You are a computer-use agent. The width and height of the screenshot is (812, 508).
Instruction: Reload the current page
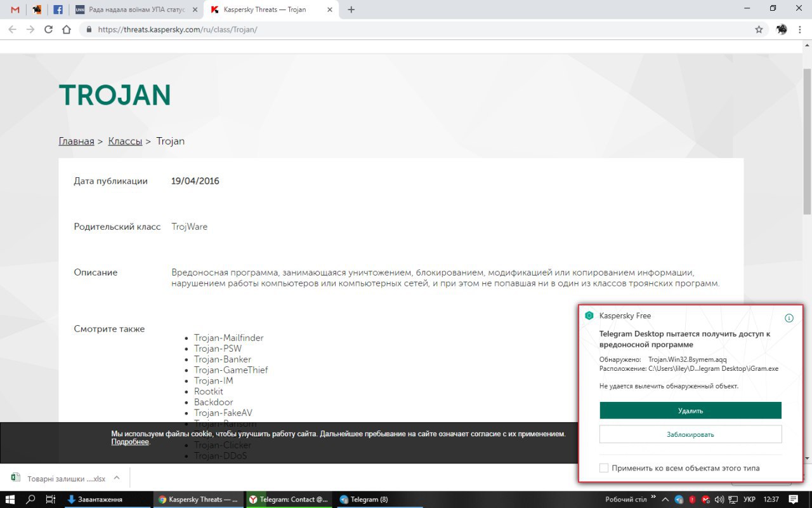pos(48,29)
